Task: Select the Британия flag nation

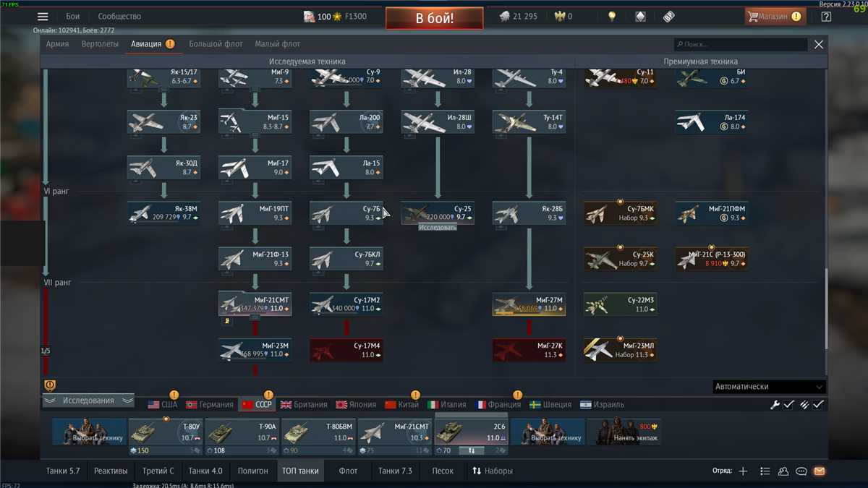Action: click(304, 405)
